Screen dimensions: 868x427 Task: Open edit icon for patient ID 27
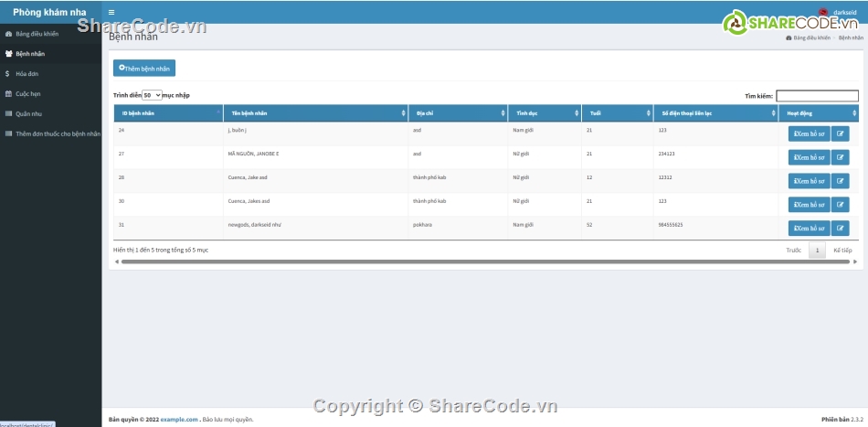(840, 157)
